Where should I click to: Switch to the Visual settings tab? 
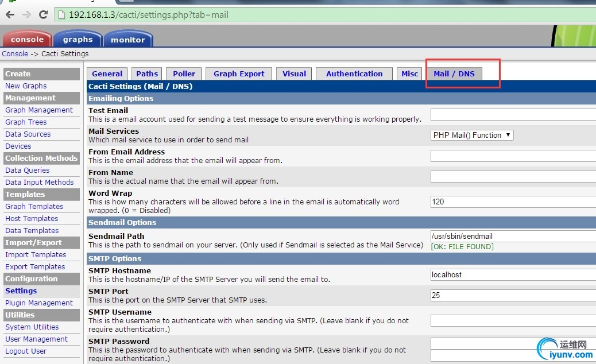294,73
